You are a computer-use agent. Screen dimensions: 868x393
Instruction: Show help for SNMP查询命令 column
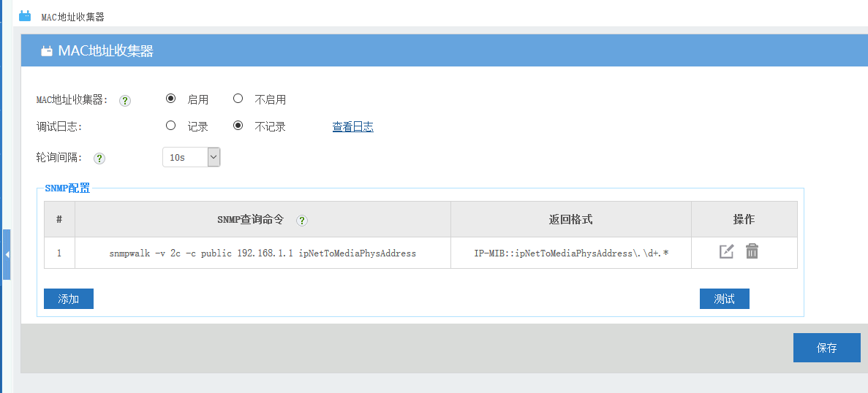pos(302,220)
